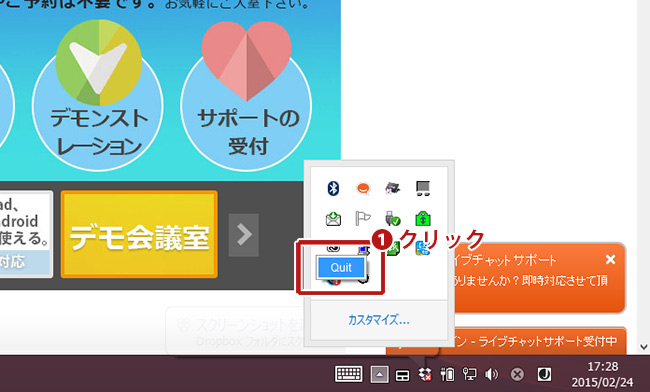
Task: Click the gray circled X taskbar icon
Action: coord(517,375)
